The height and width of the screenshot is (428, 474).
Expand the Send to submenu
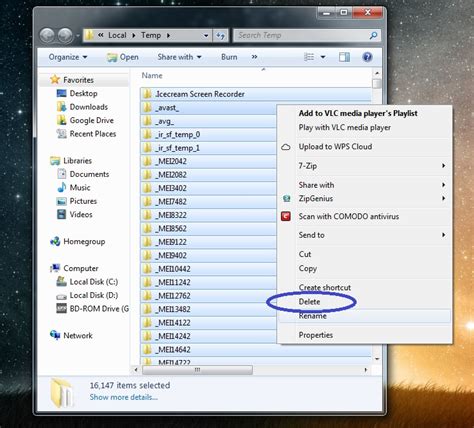(443, 235)
